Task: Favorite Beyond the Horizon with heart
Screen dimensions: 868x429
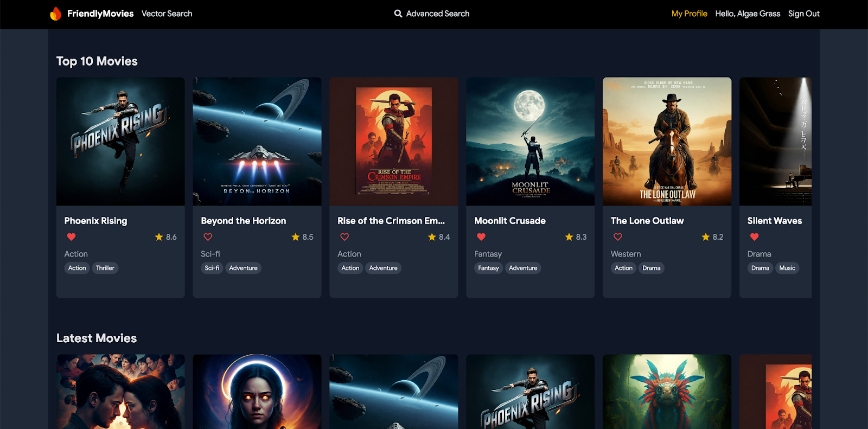Action: click(208, 237)
